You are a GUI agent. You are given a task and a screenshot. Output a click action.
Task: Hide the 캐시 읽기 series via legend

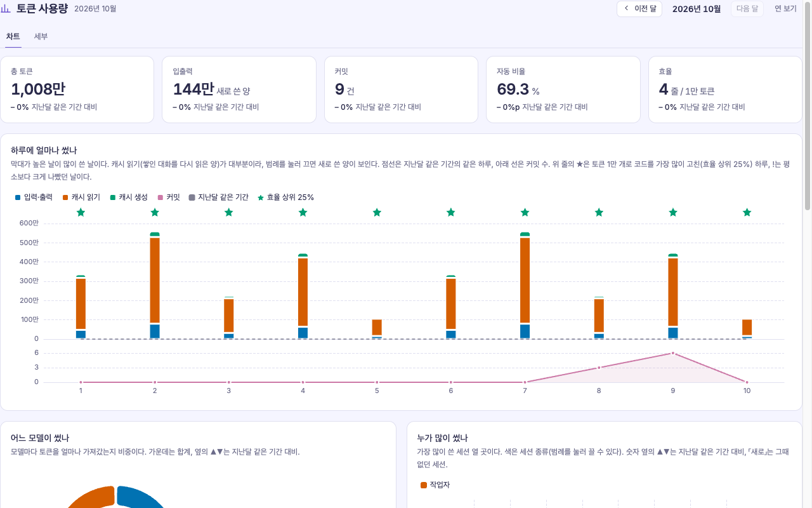(x=81, y=197)
